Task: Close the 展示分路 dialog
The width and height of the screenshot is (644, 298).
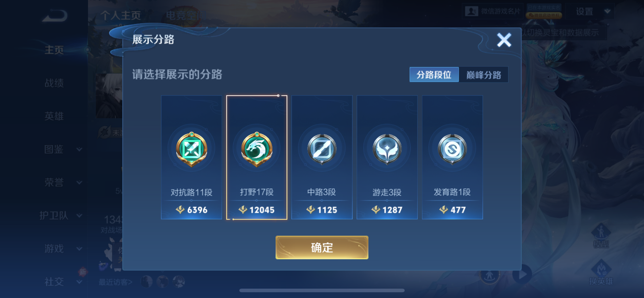Action: tap(504, 40)
